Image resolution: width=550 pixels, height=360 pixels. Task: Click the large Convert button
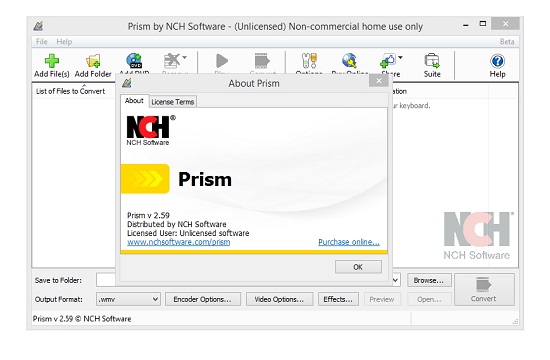pos(484,289)
